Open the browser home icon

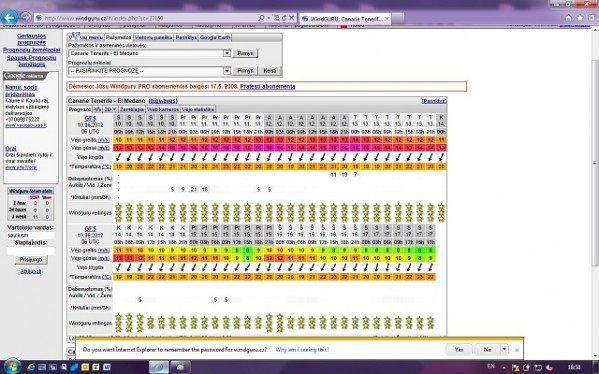pos(568,18)
